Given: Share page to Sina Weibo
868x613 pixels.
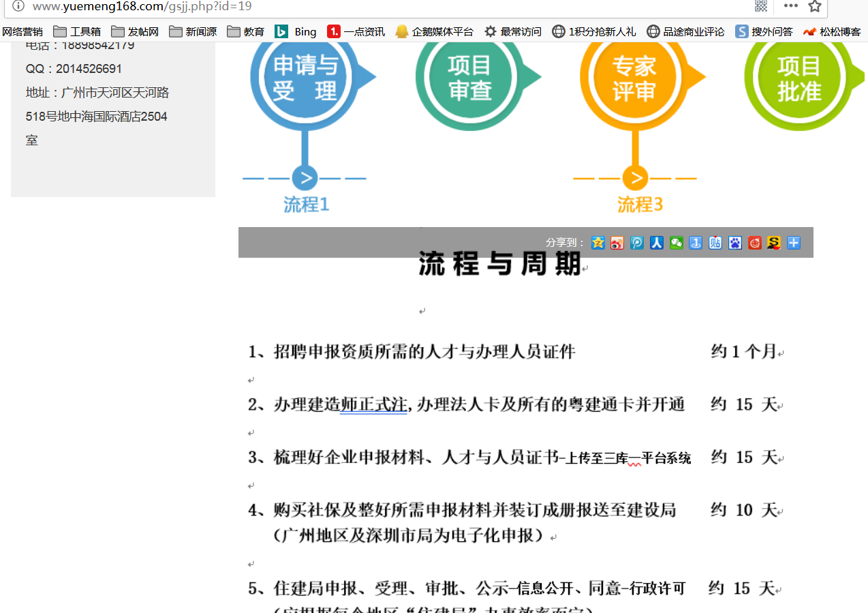Looking at the screenshot, I should point(617,243).
